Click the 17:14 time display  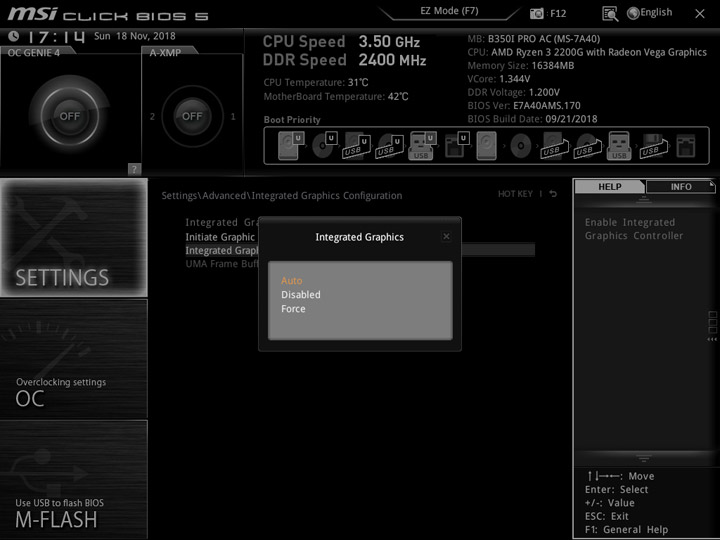coord(56,37)
